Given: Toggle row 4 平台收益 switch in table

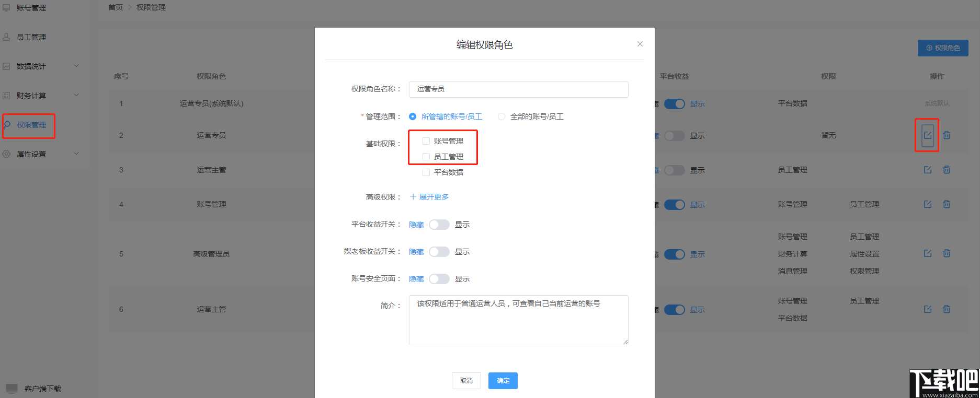Looking at the screenshot, I should 675,205.
